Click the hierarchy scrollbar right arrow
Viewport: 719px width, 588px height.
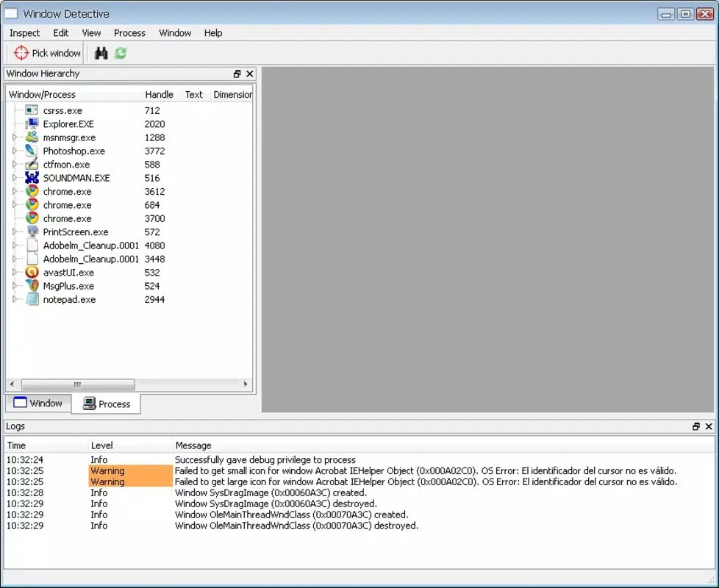point(246,384)
